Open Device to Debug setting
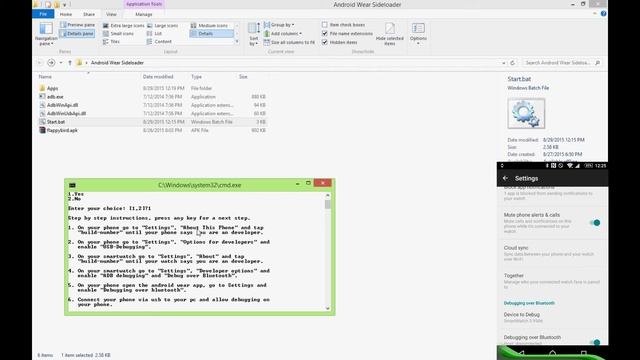 click(552, 318)
